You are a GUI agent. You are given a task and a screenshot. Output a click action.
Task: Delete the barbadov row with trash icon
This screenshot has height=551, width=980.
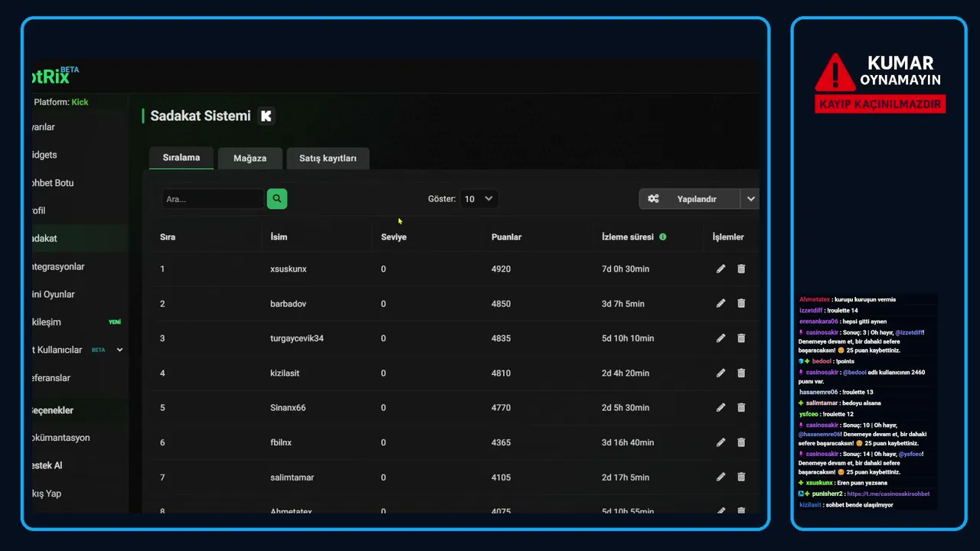(x=741, y=303)
